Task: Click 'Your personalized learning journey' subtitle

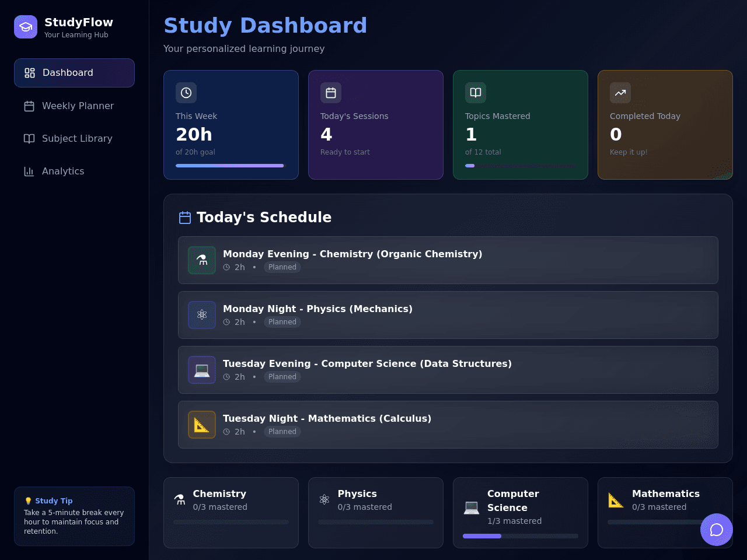Action: 244,49
